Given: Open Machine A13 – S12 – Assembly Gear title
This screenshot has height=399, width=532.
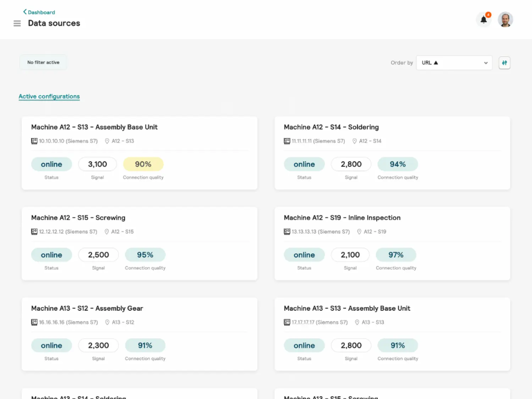Looking at the screenshot, I should click(x=87, y=308).
